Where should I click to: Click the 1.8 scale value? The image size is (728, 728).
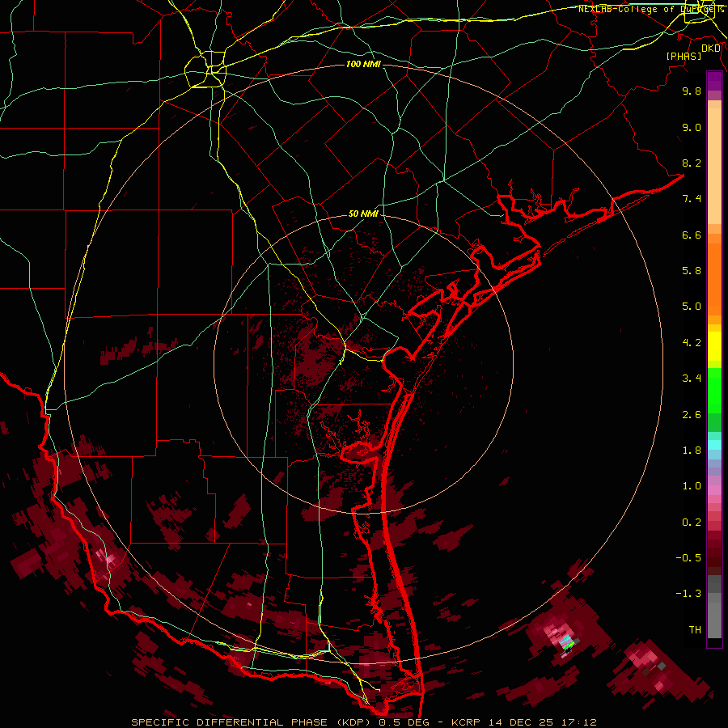[x=692, y=451]
